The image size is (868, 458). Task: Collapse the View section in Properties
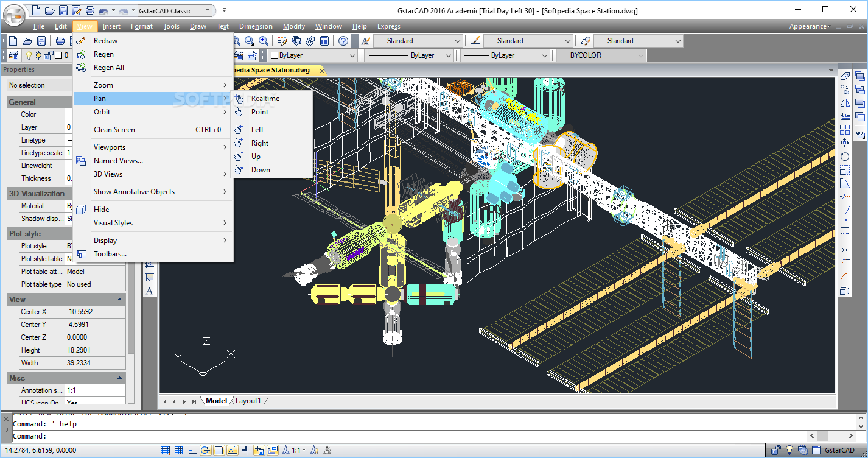[119, 300]
